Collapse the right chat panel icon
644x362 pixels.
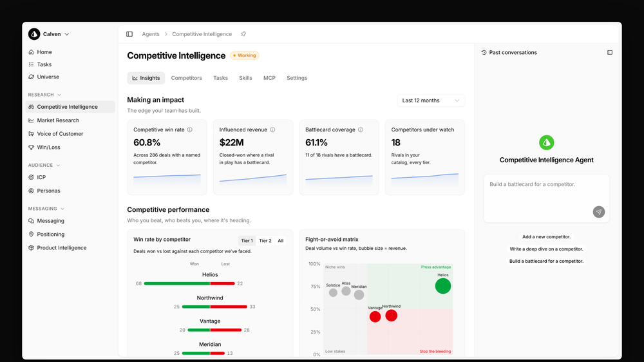click(x=610, y=53)
